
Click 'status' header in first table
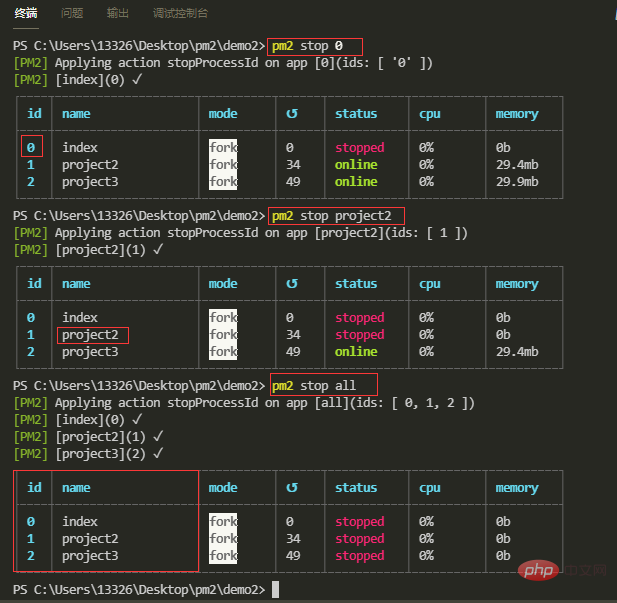356,114
